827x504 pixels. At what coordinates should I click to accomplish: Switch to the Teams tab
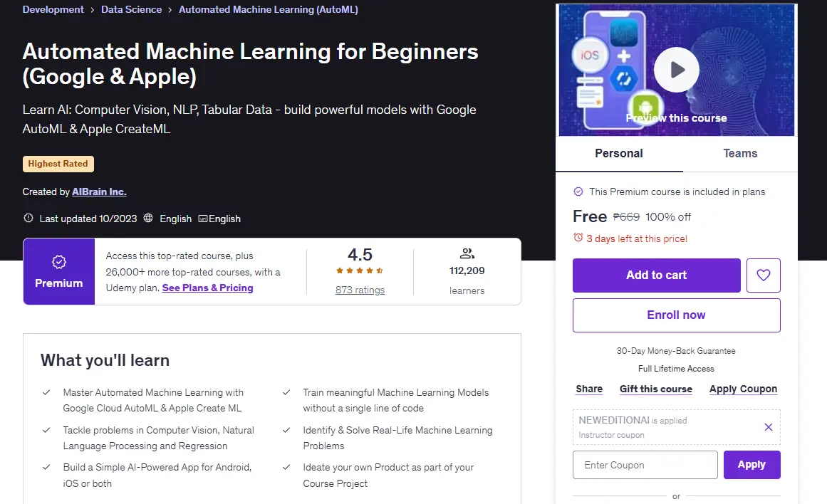tap(740, 154)
